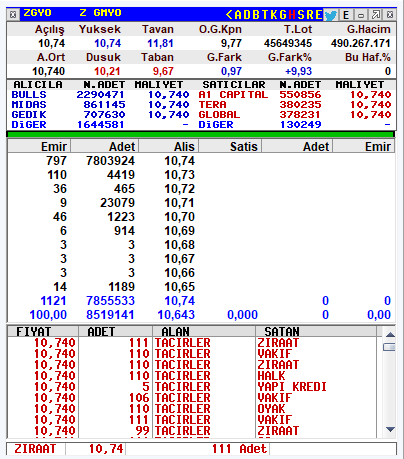This screenshot has height=459, width=404.
Task: Click the Z GMYO company name
Action: coord(100,13)
